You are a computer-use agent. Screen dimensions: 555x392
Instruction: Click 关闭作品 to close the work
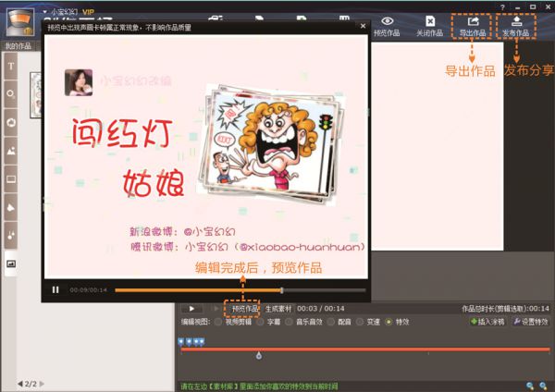[430, 26]
